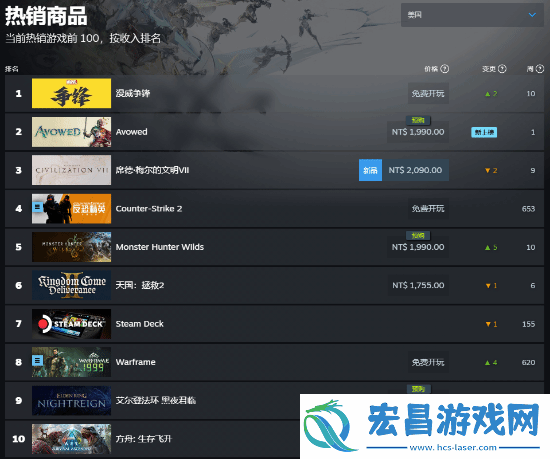This screenshot has width=550, height=459.
Task: Click Warframe free-to-play button
Action: coord(428,362)
